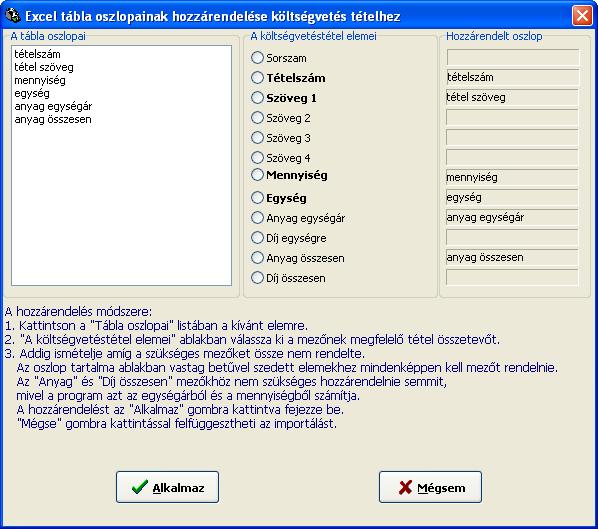Viewport: 598px width, 529px height.
Task: Click the application icon in title bar
Action: (x=13, y=16)
